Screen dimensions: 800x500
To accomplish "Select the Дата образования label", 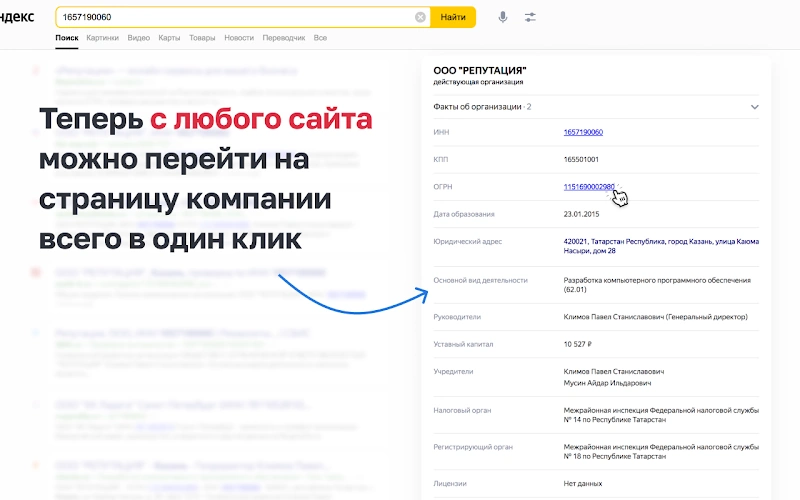I will (464, 214).
